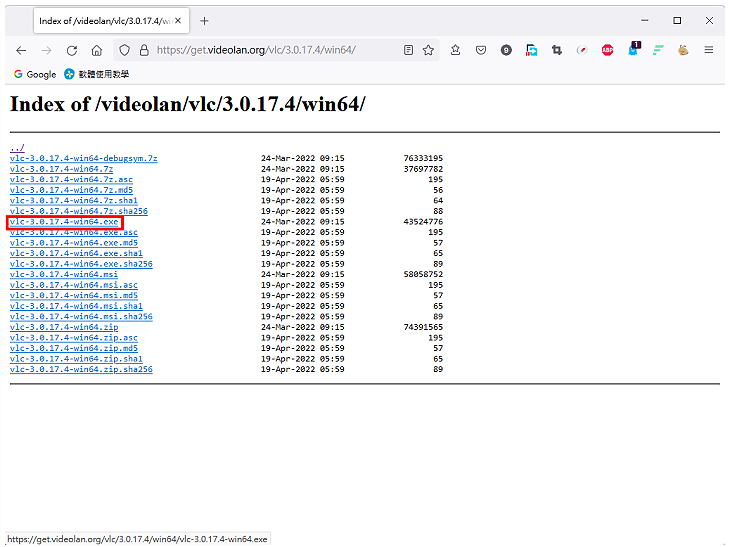The height and width of the screenshot is (547, 731).
Task: Close the Index of /videolan tab
Action: point(178,21)
